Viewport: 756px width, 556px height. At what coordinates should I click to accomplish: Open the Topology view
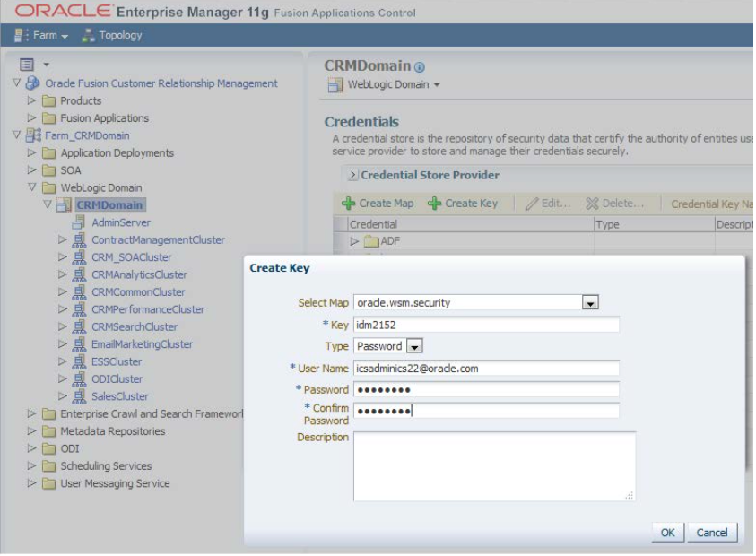120,35
